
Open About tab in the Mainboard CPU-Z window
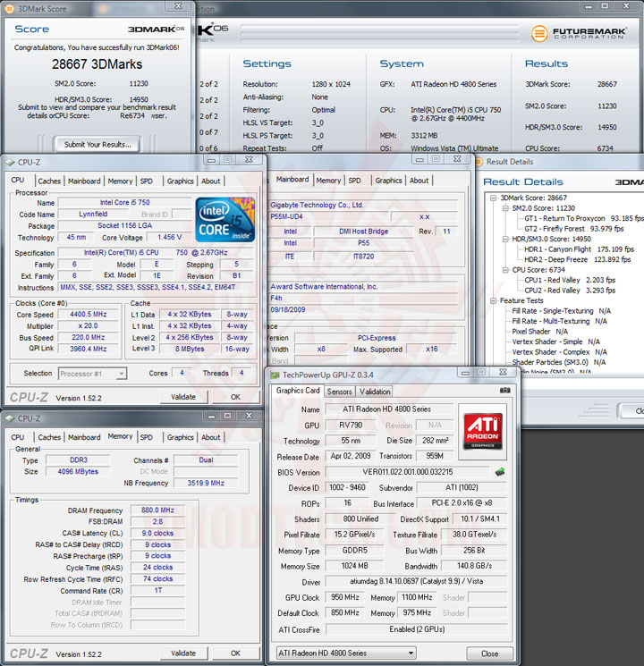(419, 181)
